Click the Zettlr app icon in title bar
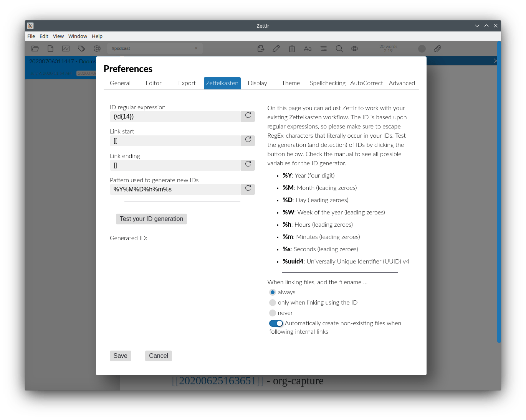This screenshot has height=420, width=526. click(30, 26)
